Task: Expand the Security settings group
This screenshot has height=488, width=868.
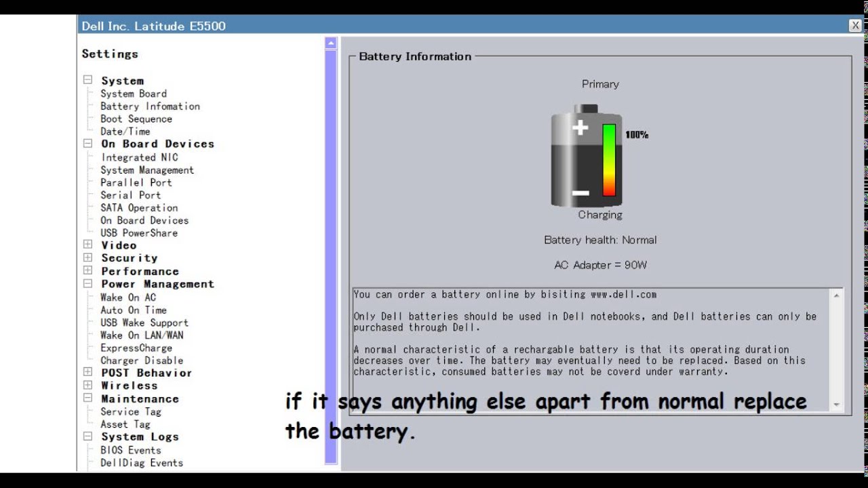Action: [87, 258]
